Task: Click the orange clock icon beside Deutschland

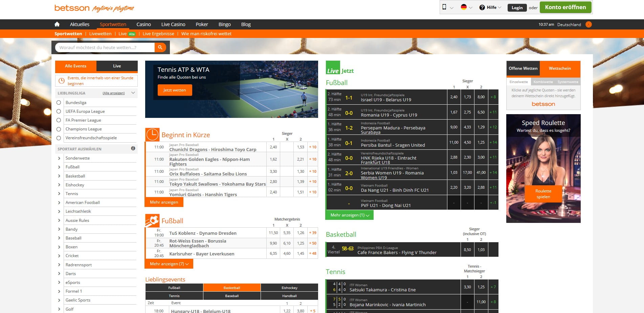Action: 589,24
